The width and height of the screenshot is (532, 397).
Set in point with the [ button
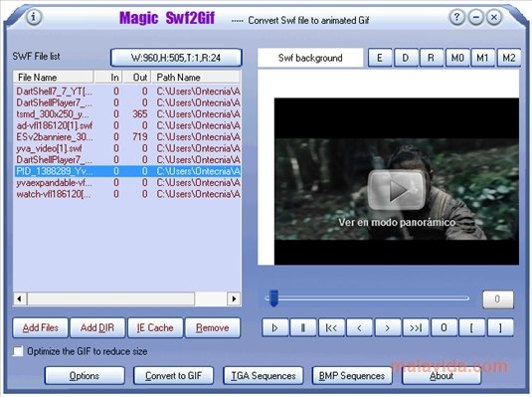[x=472, y=327]
